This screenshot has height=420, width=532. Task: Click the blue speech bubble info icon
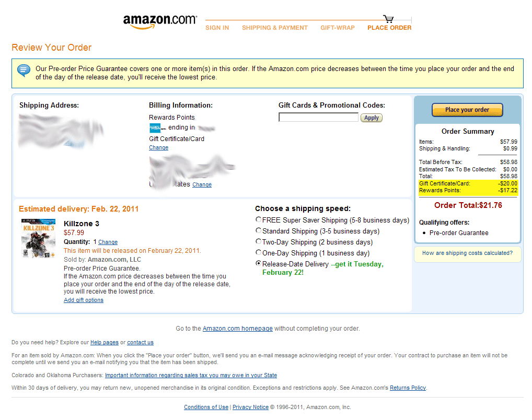pyautogui.click(x=24, y=71)
